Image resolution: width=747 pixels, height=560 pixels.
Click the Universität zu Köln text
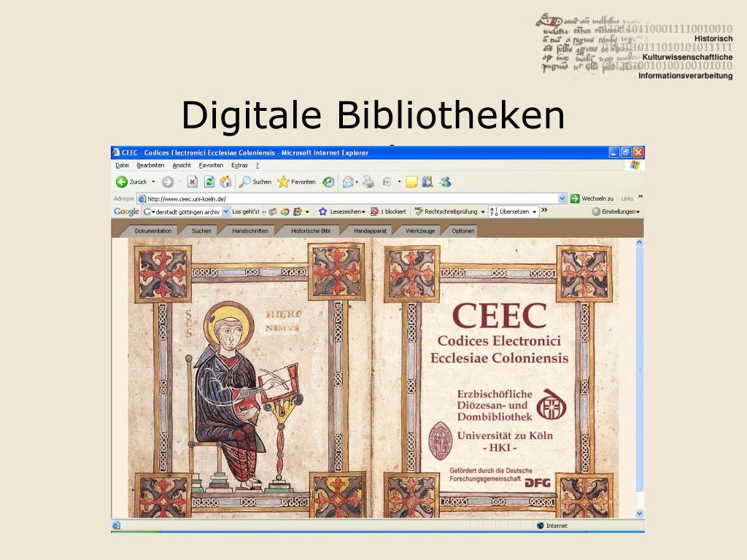(x=505, y=435)
